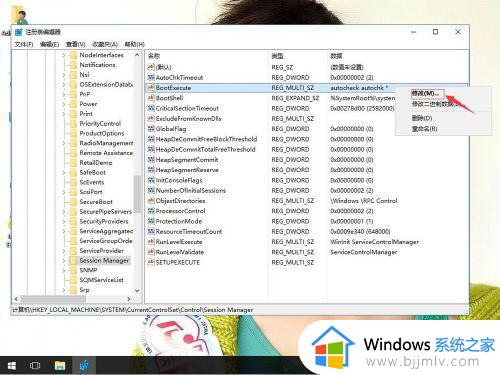Screen dimensions: 500x375
Task: Click the InitConsoleFlags value icon
Action: 151,180
